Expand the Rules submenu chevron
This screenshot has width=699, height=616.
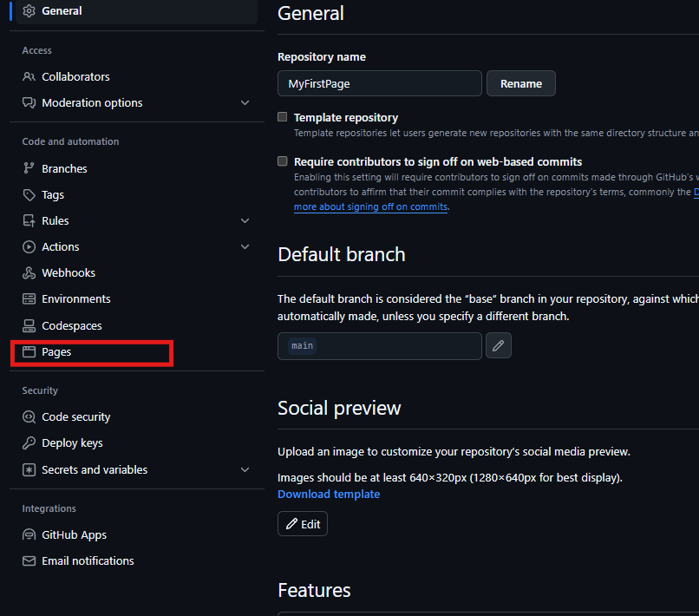(245, 220)
